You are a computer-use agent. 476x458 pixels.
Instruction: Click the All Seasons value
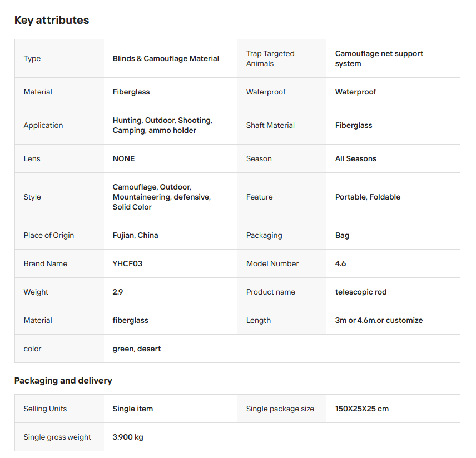coord(355,158)
